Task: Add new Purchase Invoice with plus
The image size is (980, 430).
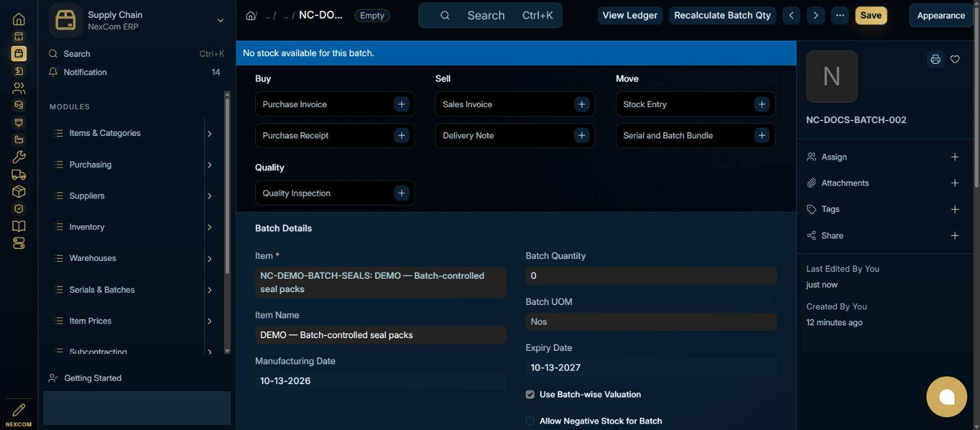Action: (401, 104)
